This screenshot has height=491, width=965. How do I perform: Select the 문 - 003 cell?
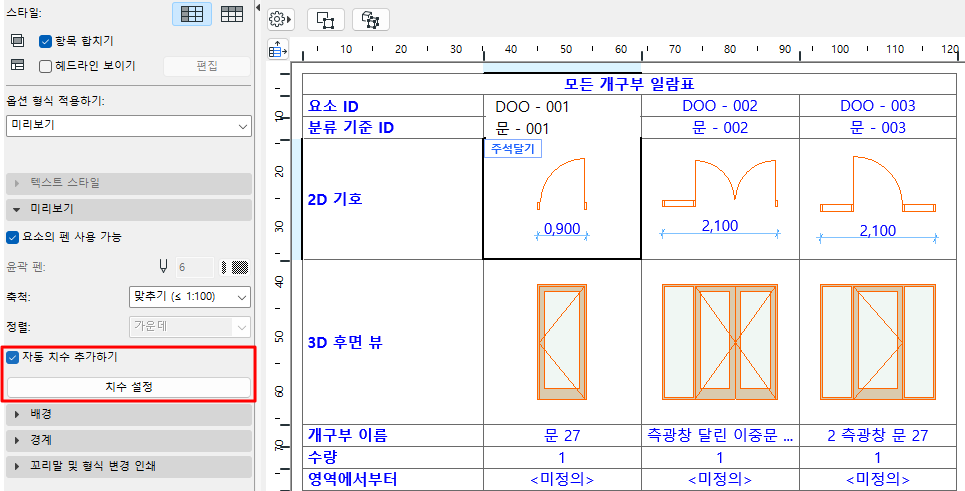pos(878,128)
